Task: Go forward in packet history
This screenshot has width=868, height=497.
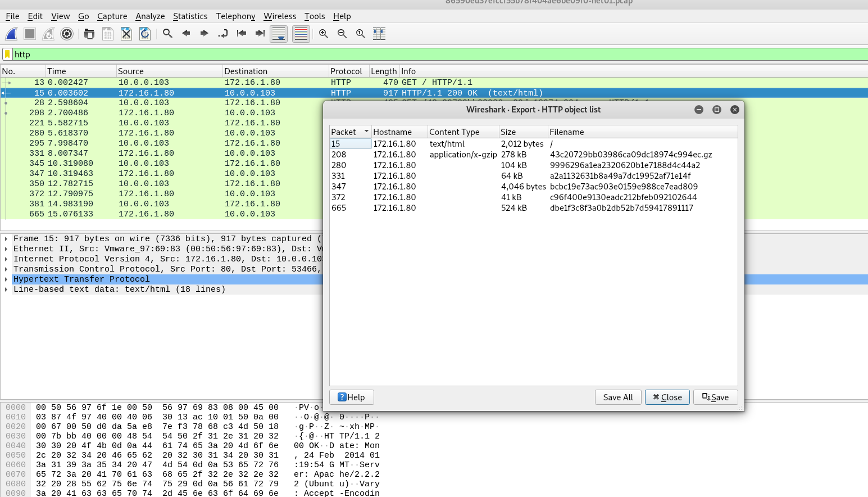Action: coord(204,34)
